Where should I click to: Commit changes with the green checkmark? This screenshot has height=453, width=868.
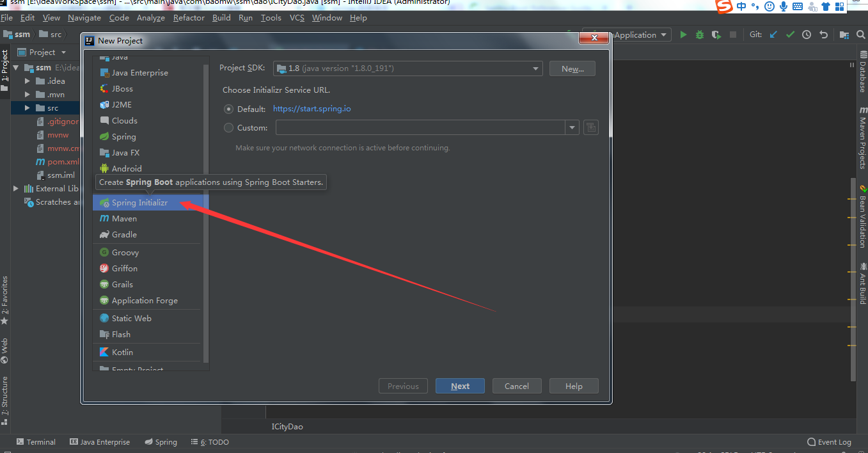(790, 35)
